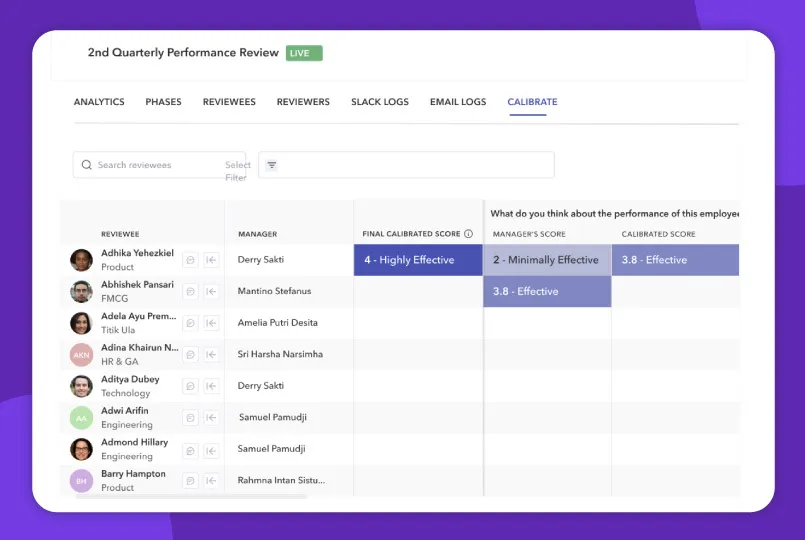This screenshot has width=805, height=540.
Task: Go to the Email Logs tab
Action: 458,102
